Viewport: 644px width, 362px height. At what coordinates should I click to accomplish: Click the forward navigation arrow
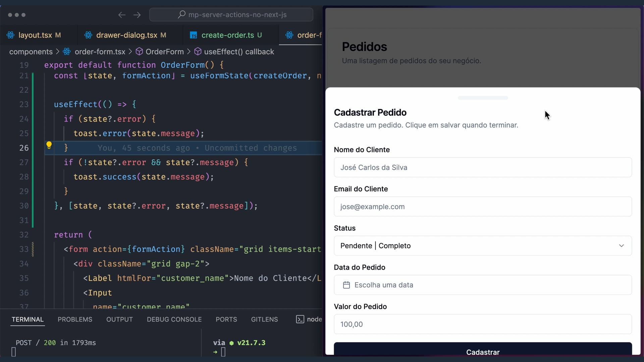(x=137, y=15)
